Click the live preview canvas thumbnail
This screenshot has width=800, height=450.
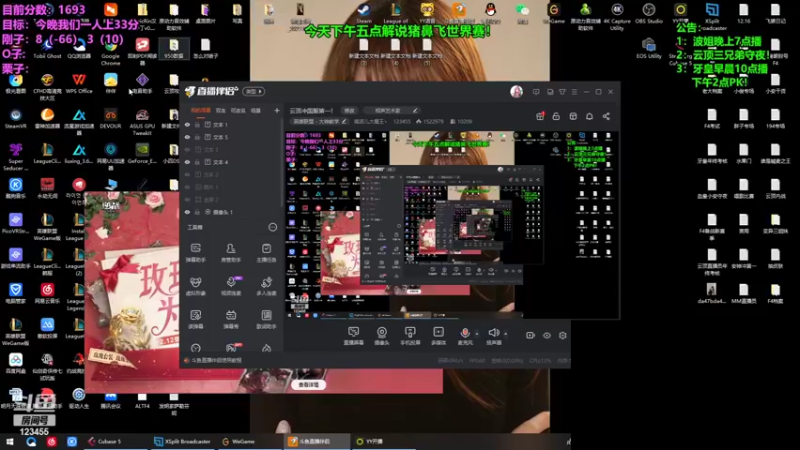452,225
